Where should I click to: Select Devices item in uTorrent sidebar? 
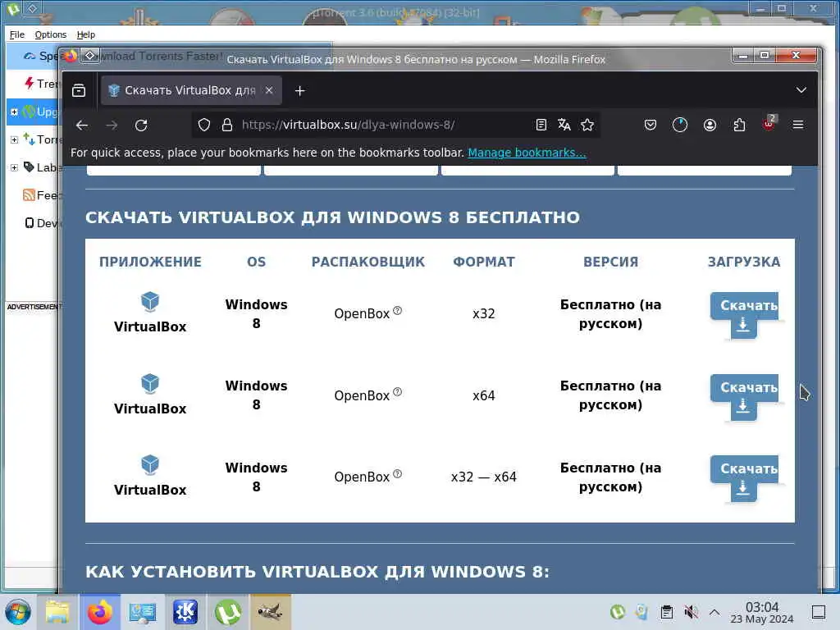pos(42,223)
